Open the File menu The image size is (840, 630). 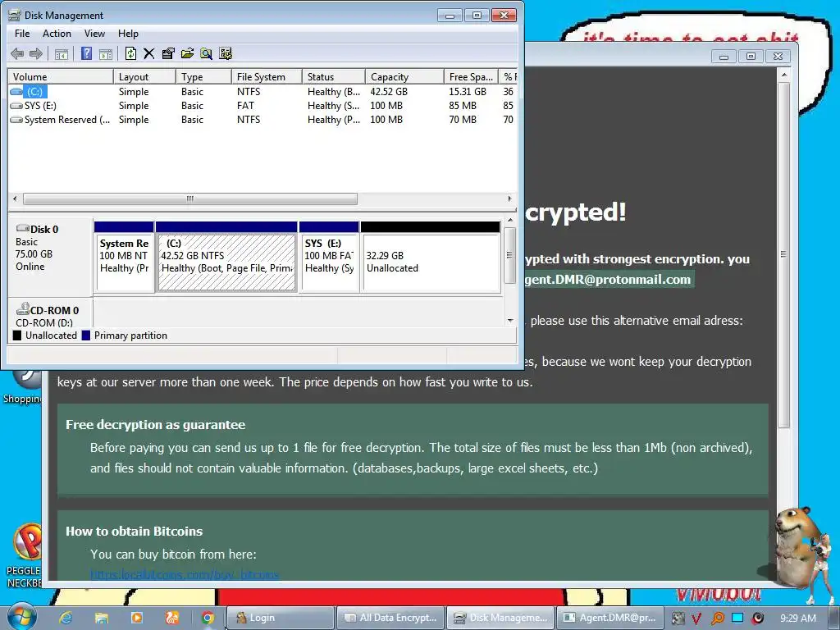click(22, 33)
